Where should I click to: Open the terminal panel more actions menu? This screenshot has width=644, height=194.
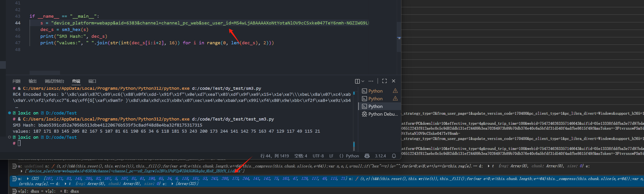(x=371, y=81)
